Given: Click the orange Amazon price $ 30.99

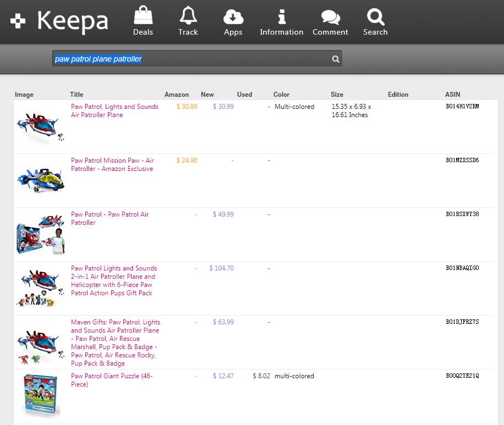Looking at the screenshot, I should tap(187, 106).
